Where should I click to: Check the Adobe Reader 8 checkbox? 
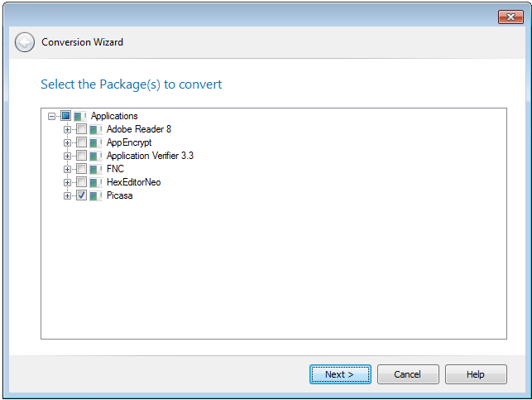pyautogui.click(x=81, y=129)
